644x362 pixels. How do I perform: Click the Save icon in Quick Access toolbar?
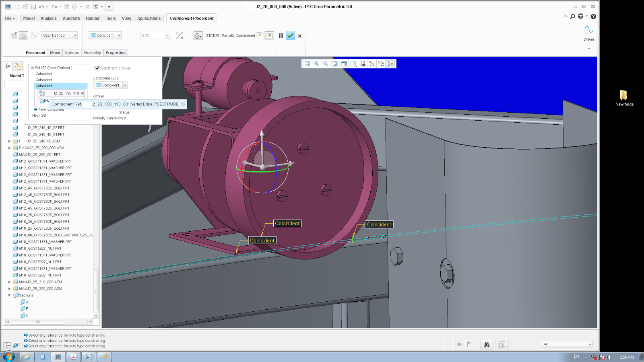tap(33, 6)
